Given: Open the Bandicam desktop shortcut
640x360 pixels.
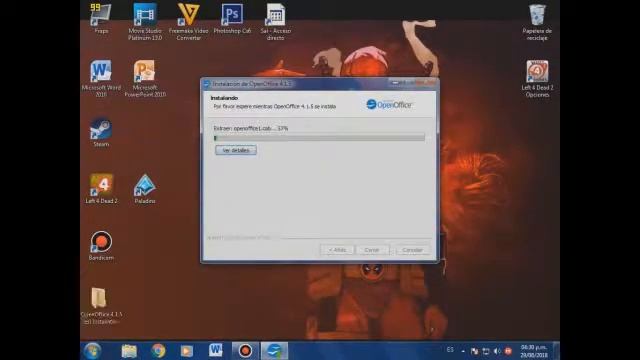Looking at the screenshot, I should [101, 245].
